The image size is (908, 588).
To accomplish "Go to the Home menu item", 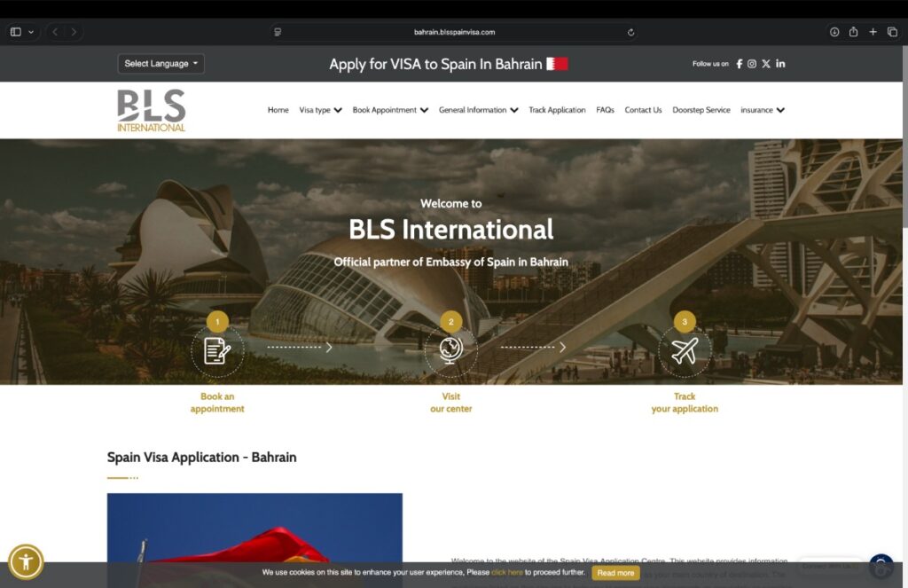I will [278, 110].
